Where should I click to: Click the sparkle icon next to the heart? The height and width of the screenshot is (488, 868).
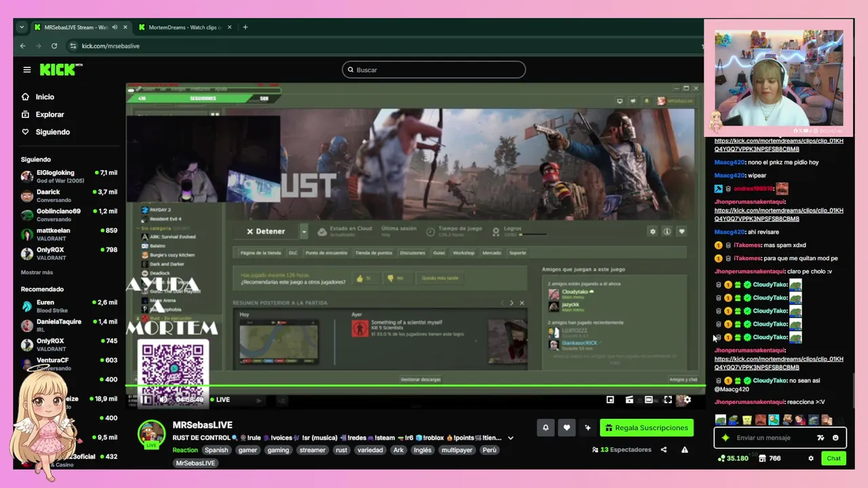pyautogui.click(x=587, y=428)
